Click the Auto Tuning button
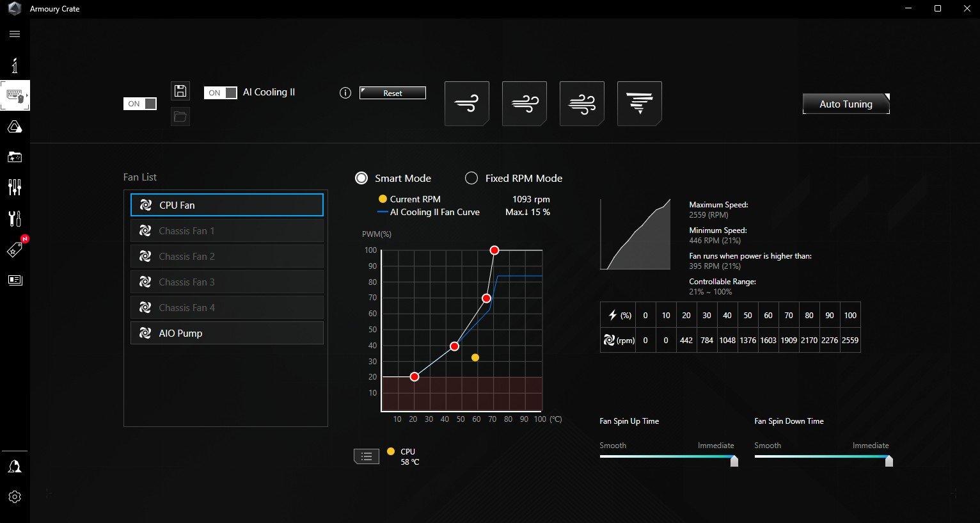 (846, 104)
